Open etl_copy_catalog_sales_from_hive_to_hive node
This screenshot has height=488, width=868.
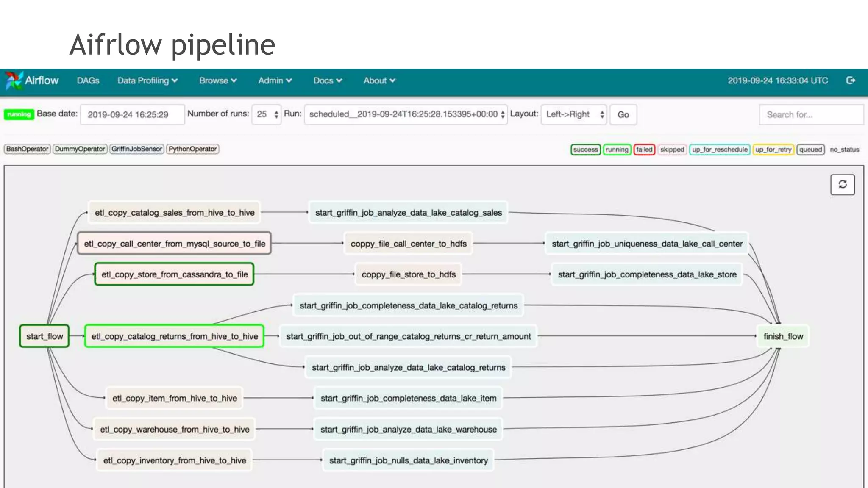tap(175, 213)
